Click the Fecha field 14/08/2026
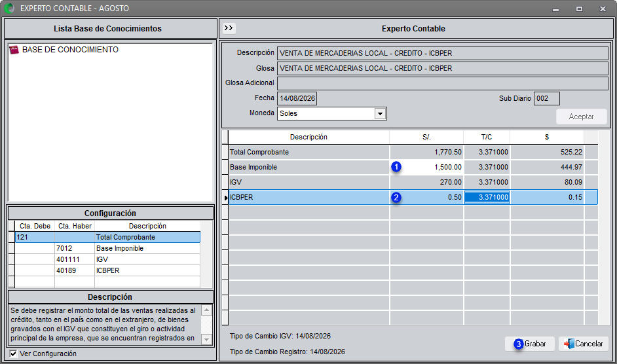Screen dimensions: 617x364 (x=297, y=98)
